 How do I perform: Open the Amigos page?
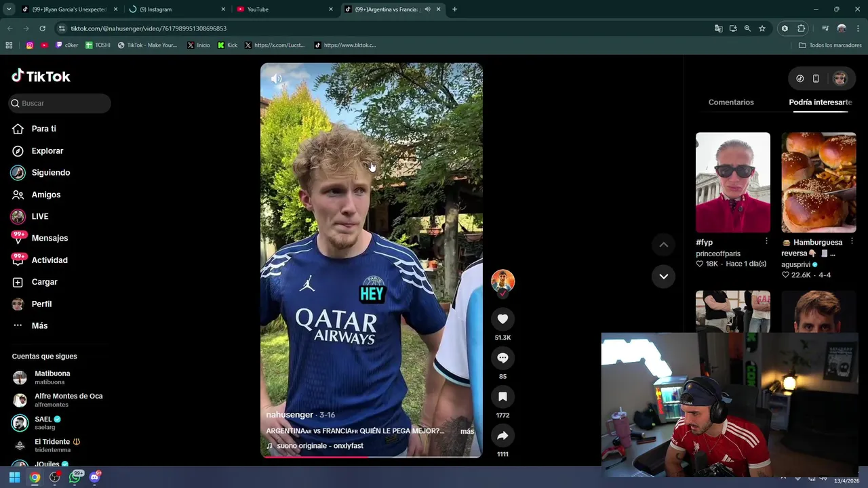point(45,195)
